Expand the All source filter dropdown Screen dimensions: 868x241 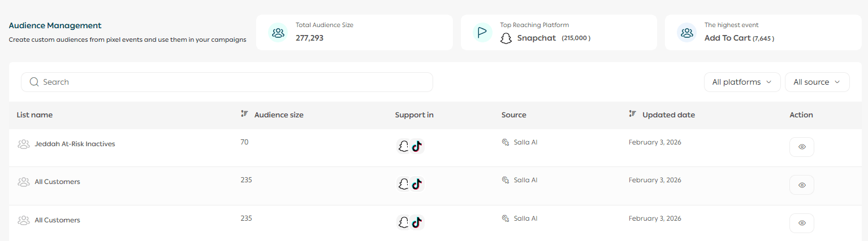tap(817, 82)
